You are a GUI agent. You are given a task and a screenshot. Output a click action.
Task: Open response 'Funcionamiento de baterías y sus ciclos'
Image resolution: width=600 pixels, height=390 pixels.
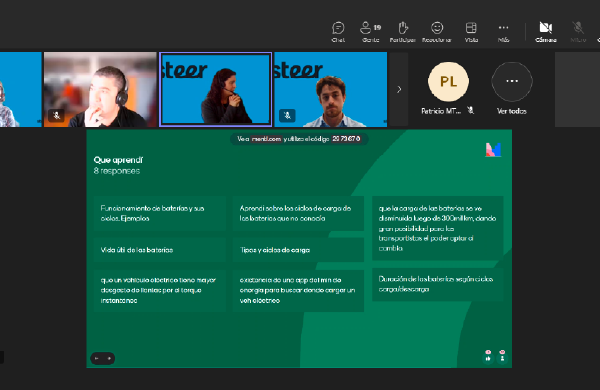pos(160,213)
